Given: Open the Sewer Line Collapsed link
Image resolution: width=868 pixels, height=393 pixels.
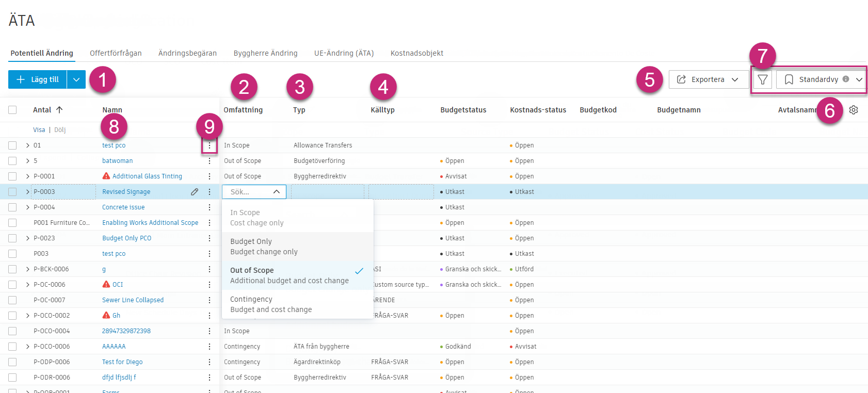Looking at the screenshot, I should 133,300.
